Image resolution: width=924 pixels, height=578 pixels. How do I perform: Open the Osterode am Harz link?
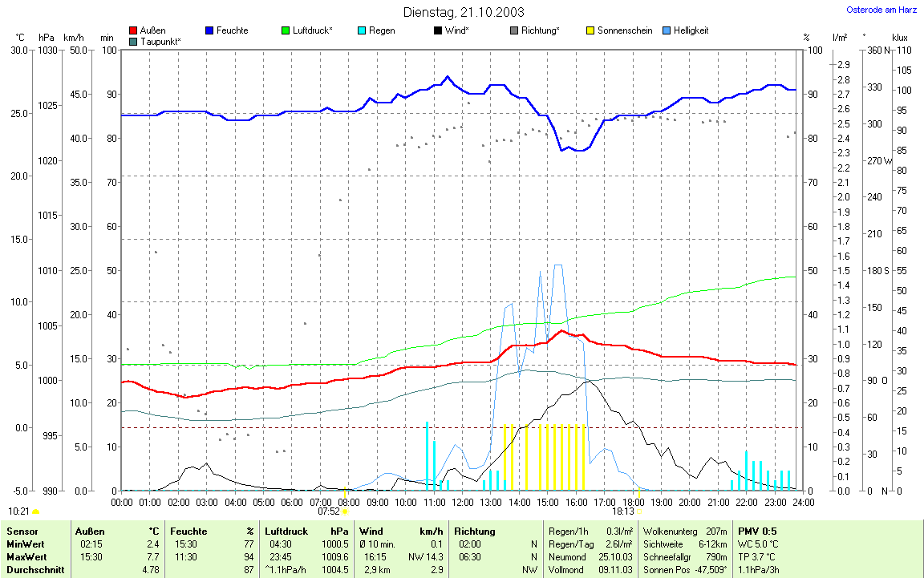(x=881, y=10)
